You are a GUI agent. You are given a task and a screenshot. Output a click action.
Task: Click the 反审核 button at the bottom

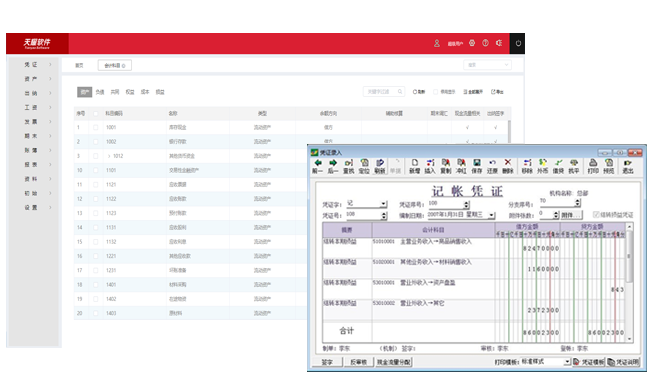(358, 362)
